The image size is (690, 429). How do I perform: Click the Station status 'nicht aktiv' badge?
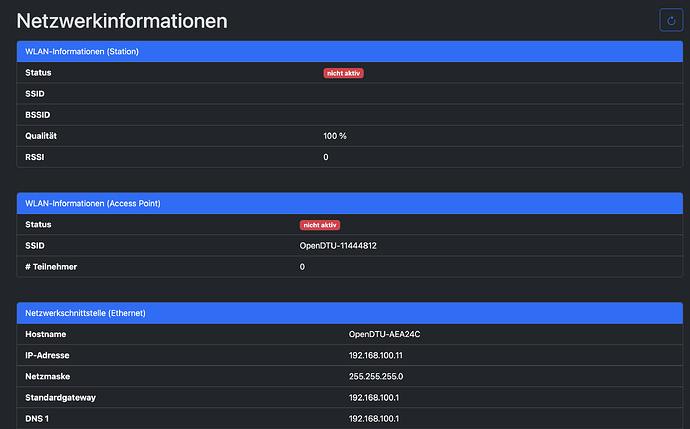[343, 73]
